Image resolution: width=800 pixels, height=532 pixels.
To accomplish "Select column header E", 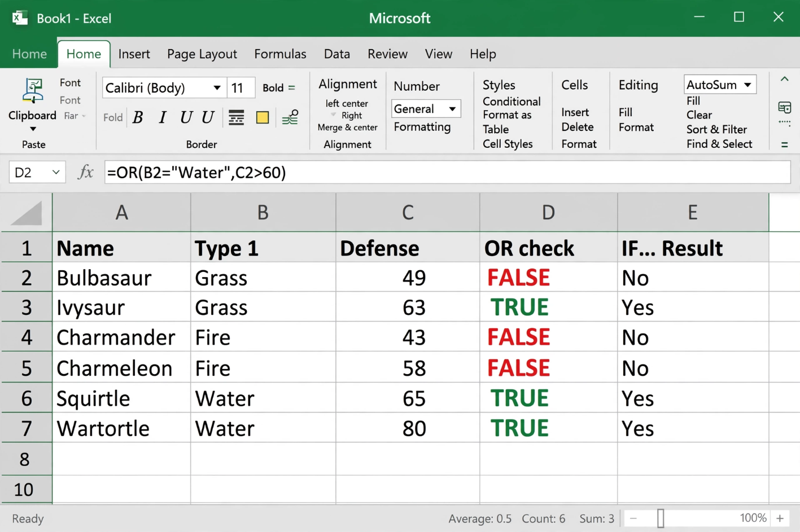I will pyautogui.click(x=693, y=213).
